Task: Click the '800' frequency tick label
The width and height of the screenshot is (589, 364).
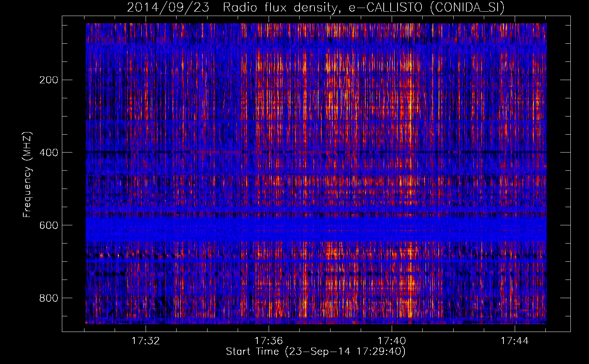Action: [49, 298]
